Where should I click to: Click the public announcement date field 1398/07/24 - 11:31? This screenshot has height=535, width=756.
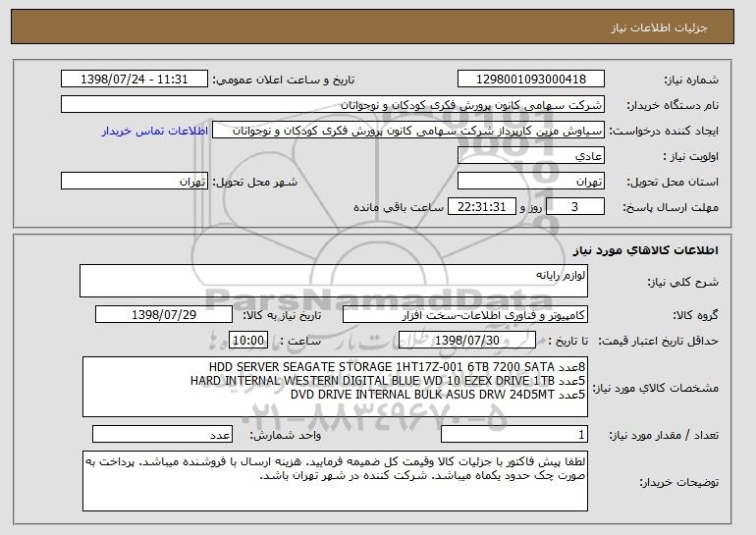pyautogui.click(x=135, y=80)
